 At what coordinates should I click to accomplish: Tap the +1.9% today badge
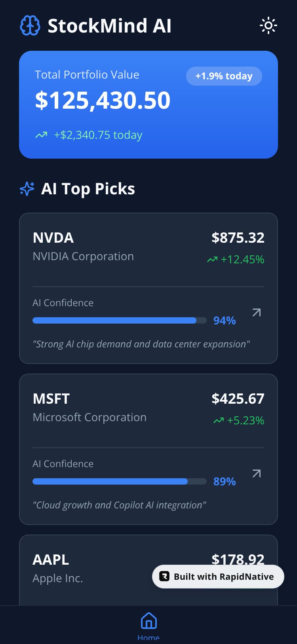[224, 76]
